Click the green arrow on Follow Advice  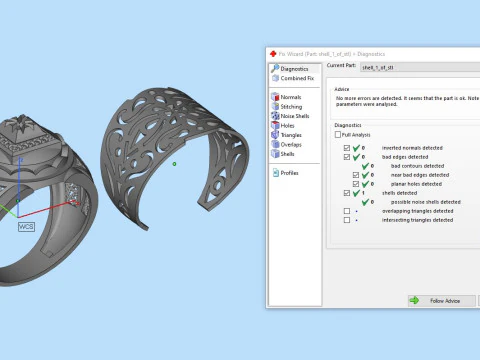(414, 300)
